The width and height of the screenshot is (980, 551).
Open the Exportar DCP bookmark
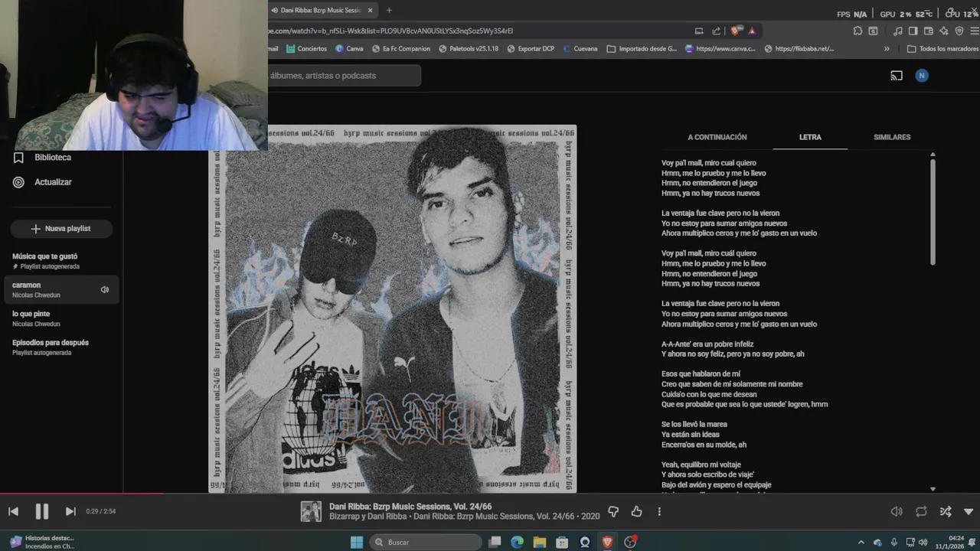pos(530,49)
